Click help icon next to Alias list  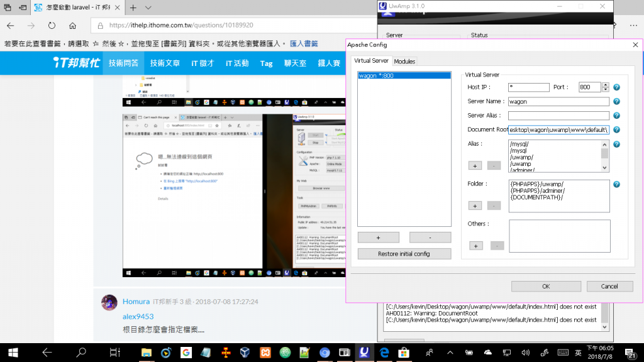[616, 144]
